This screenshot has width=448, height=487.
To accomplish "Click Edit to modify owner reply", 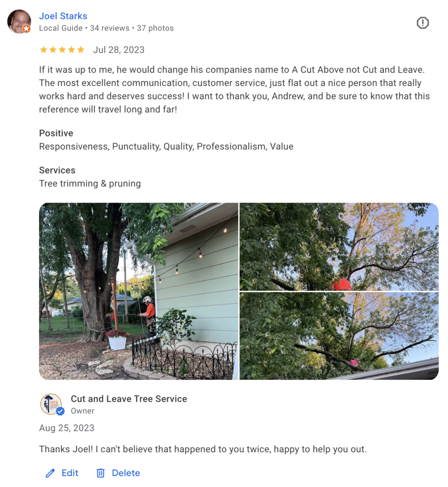I will (70, 473).
